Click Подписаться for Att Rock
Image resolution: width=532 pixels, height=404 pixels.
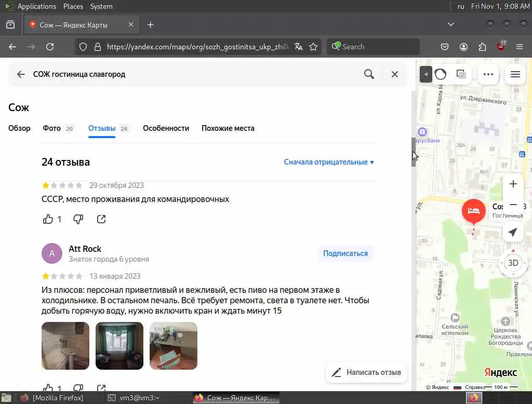point(345,253)
